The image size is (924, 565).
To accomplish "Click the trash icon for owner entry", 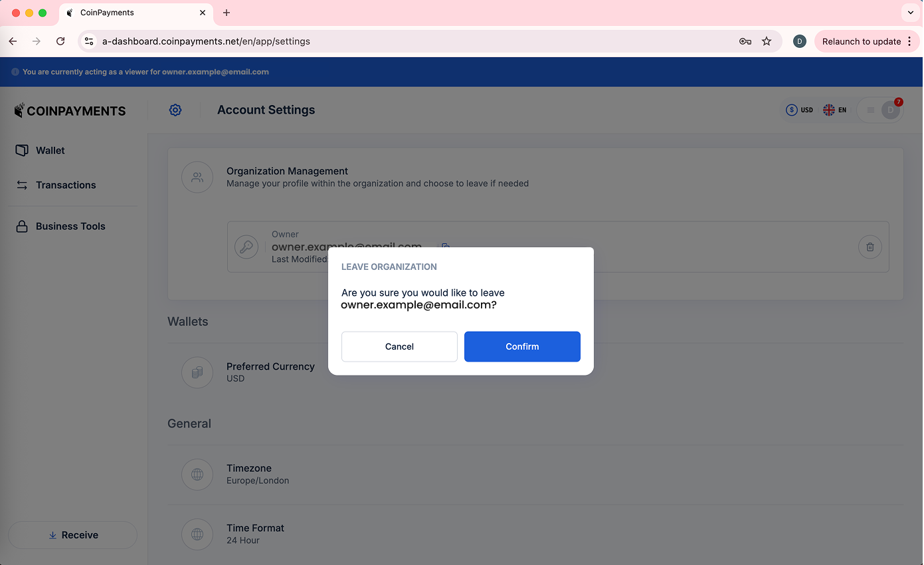I will tap(870, 247).
